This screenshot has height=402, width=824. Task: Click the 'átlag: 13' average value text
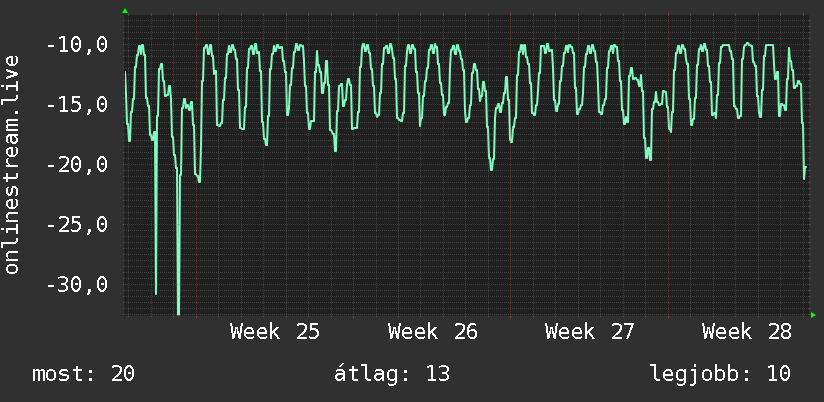coord(392,374)
